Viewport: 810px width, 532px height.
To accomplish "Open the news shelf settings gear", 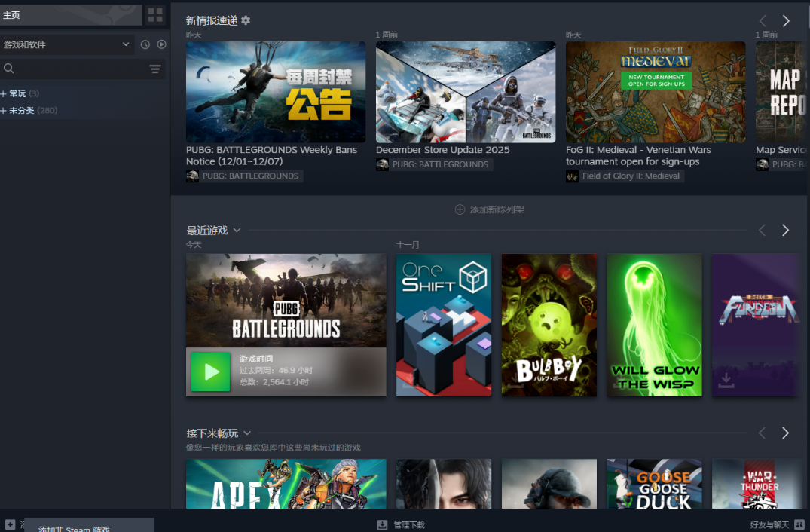I will point(245,20).
